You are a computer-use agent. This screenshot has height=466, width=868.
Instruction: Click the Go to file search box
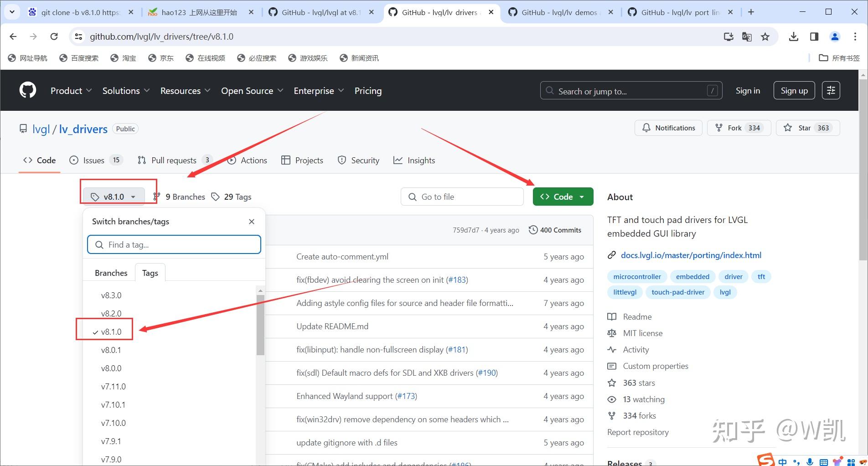coord(462,197)
